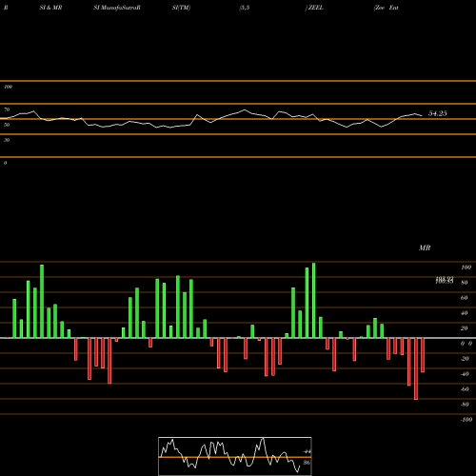The width and height of the screenshot is (476, 476).
Task: Click the 0 label on the RSI left axis
Action: tap(5, 163)
